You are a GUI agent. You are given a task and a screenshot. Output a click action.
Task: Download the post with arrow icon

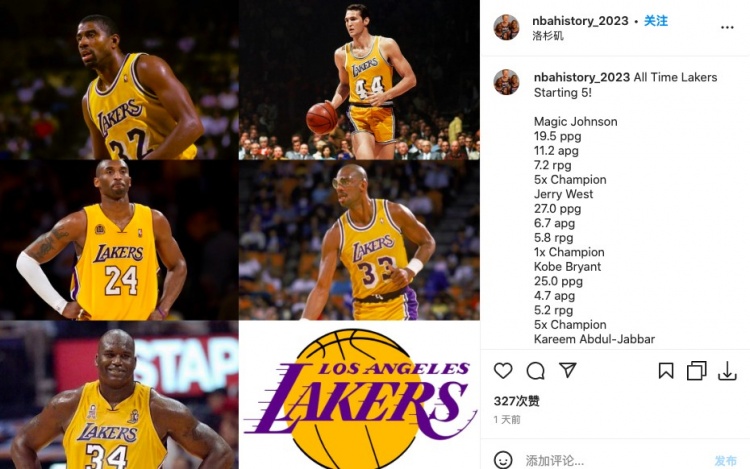tap(727, 371)
